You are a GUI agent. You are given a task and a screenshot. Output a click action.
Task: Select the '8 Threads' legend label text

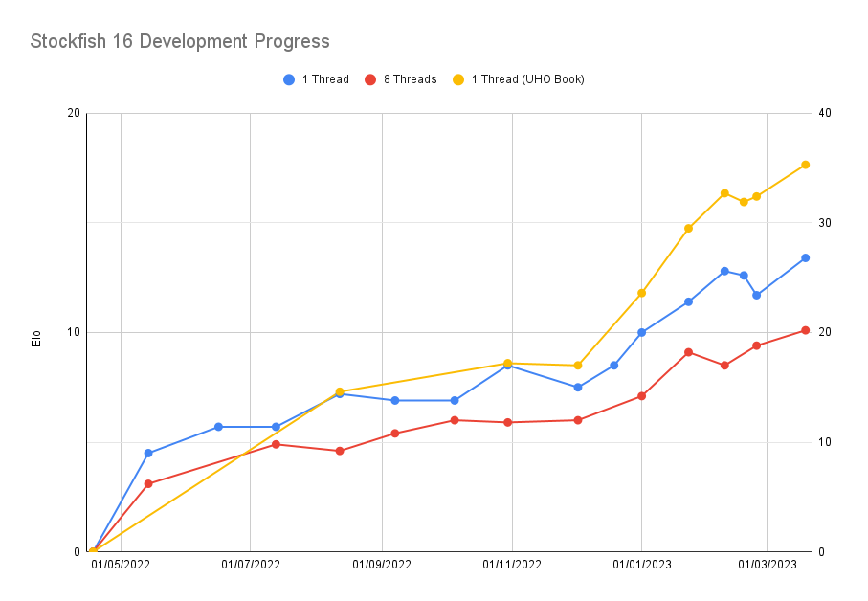point(410,79)
